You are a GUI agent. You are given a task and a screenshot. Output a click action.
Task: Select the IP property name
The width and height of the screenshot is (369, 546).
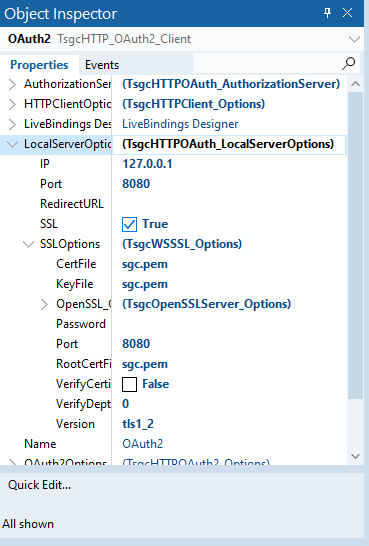45,164
